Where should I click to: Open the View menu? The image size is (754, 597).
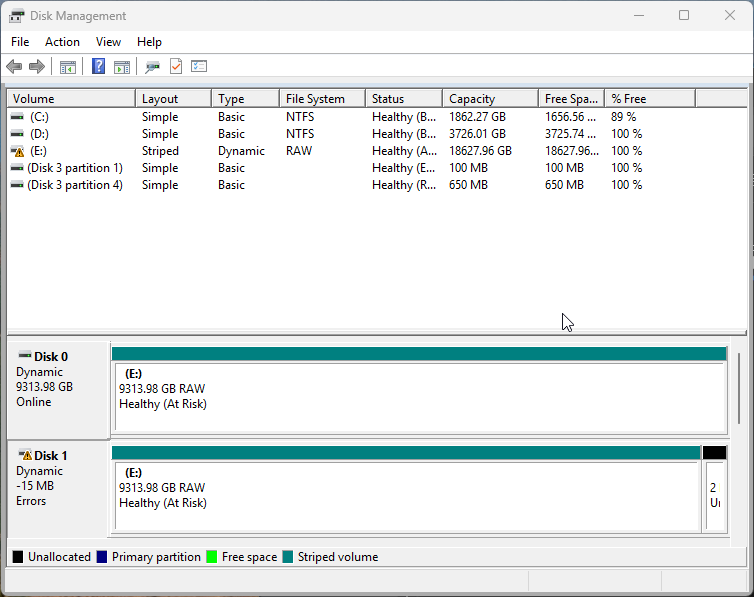click(108, 42)
